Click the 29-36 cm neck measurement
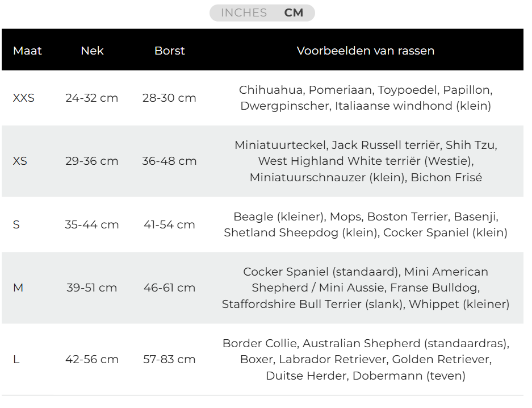This screenshot has height=408, width=532. [92, 161]
